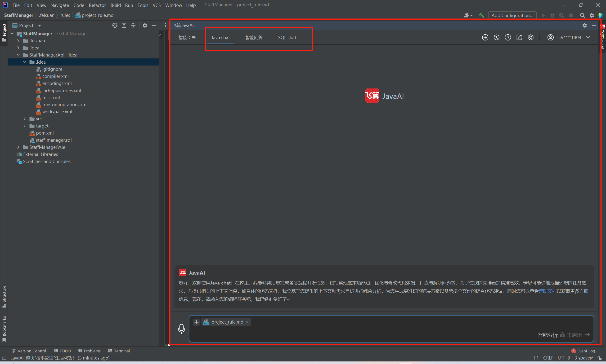Toggle read-only lock icon in status bar
This screenshot has width=606, height=364.
pyautogui.click(x=599, y=358)
